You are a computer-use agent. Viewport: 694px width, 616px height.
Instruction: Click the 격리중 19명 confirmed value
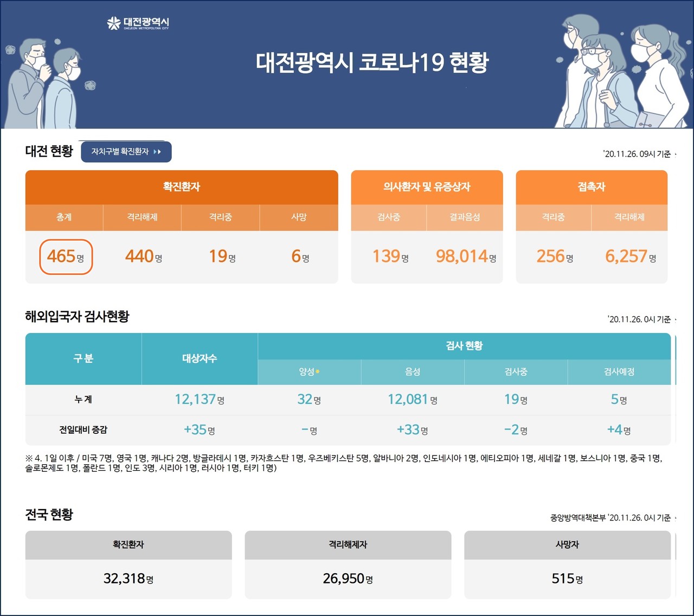tap(222, 256)
